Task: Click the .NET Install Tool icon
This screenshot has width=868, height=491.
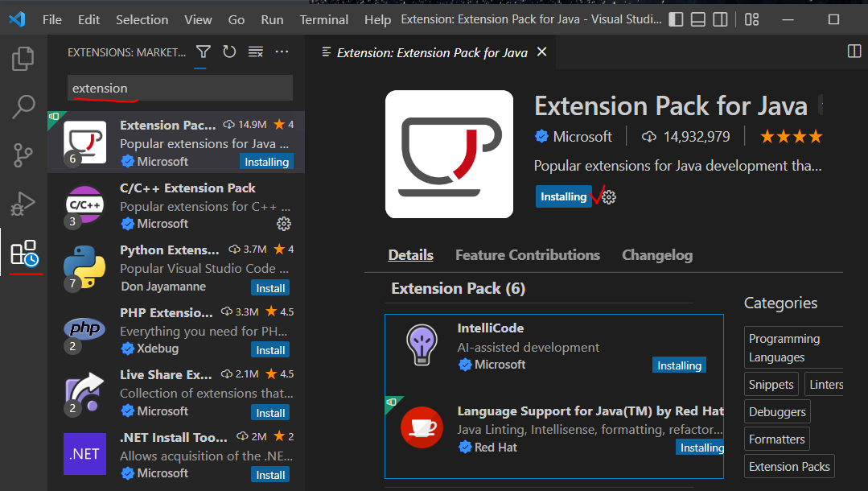Action: coord(84,454)
